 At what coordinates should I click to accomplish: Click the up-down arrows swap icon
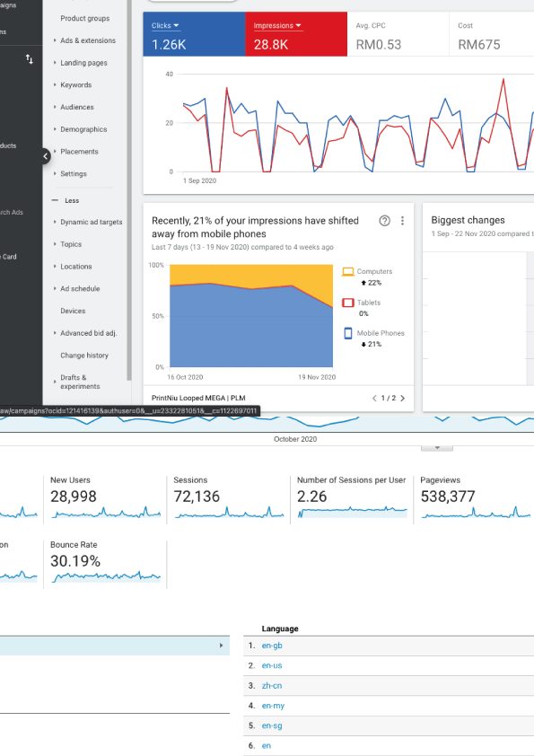(30, 59)
